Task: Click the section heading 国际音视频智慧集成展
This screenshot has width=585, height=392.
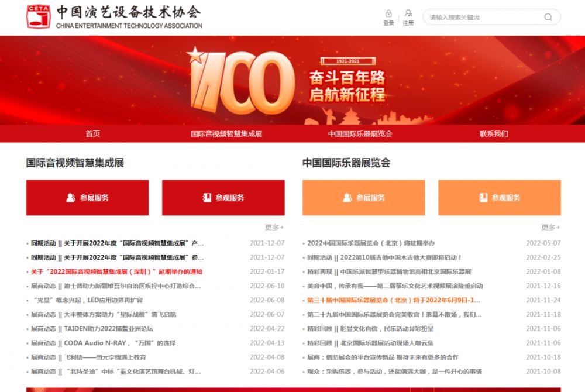Action: [75, 163]
